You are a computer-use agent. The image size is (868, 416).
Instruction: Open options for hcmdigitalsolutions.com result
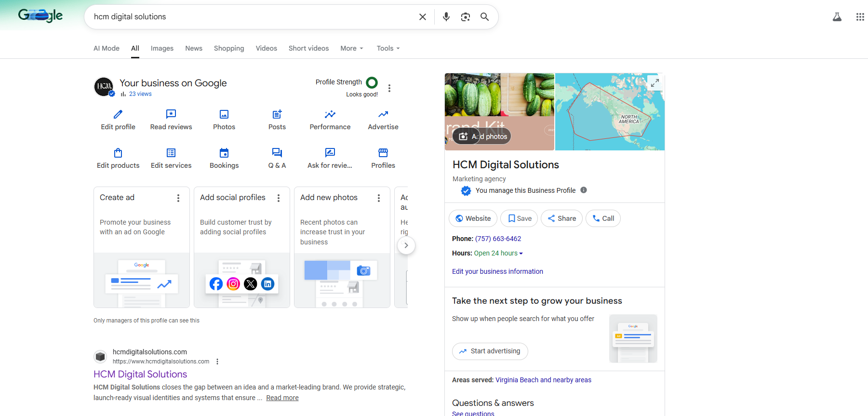click(217, 362)
